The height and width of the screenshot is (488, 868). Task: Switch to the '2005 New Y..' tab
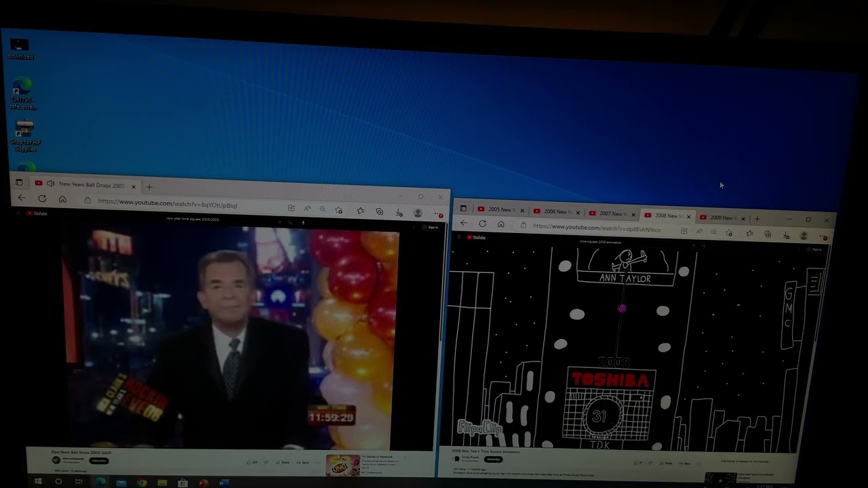(x=500, y=210)
